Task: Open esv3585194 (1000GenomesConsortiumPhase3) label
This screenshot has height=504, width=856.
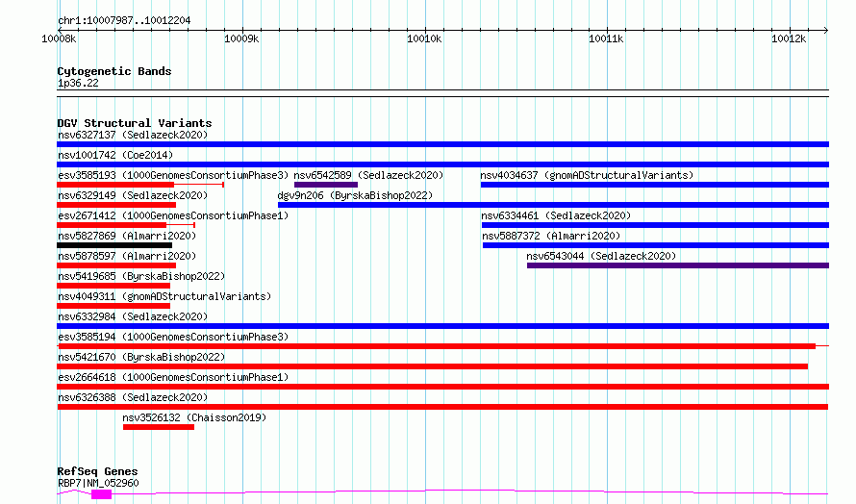Action: click(x=173, y=337)
